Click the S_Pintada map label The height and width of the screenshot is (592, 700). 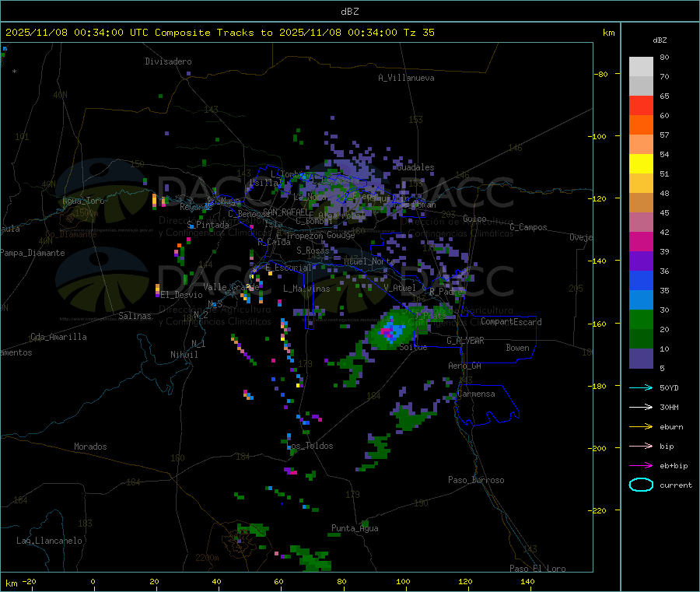coord(208,225)
